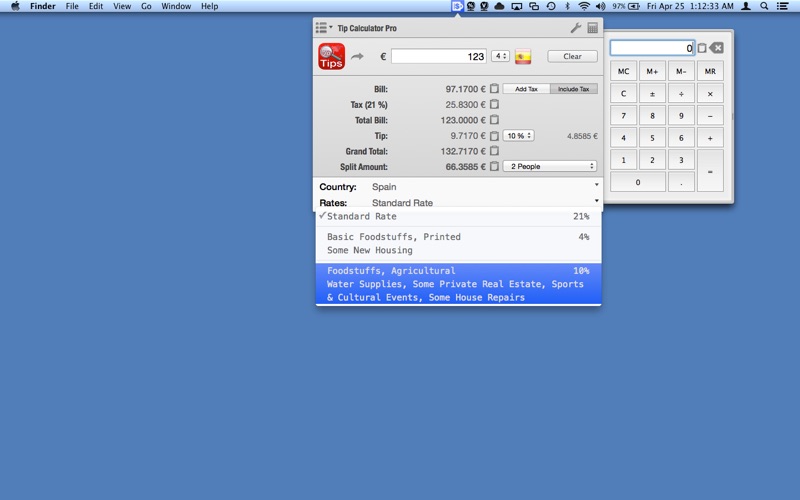Open the decimal places stepper showing 4

point(501,56)
